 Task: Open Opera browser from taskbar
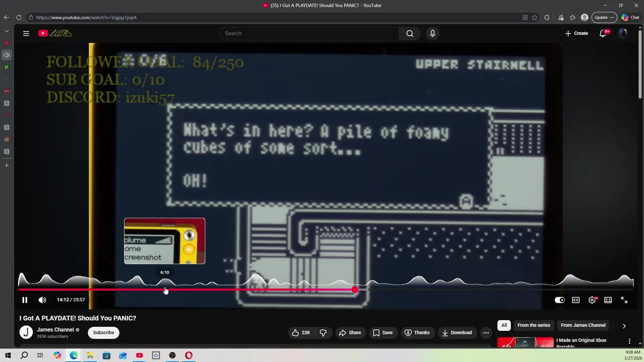pos(189,355)
